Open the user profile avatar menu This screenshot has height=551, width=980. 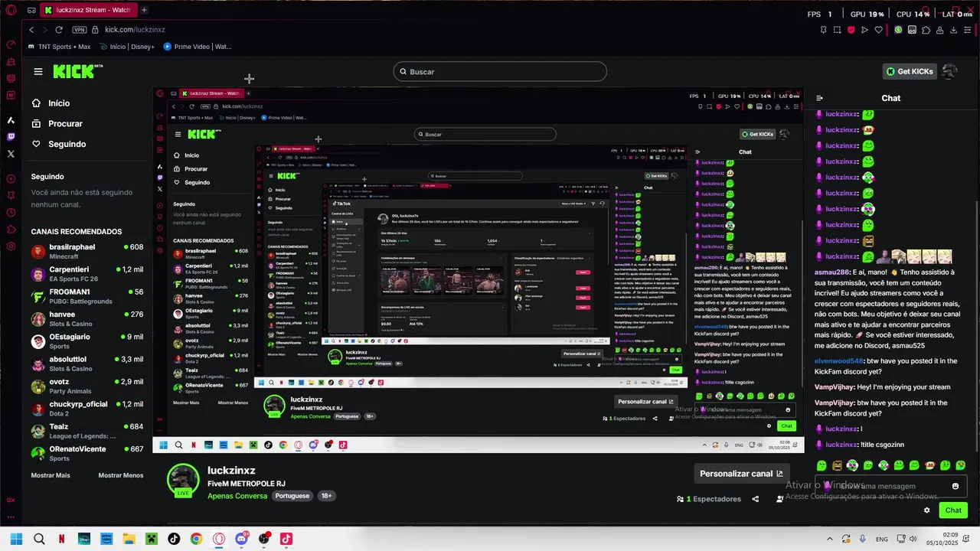950,71
